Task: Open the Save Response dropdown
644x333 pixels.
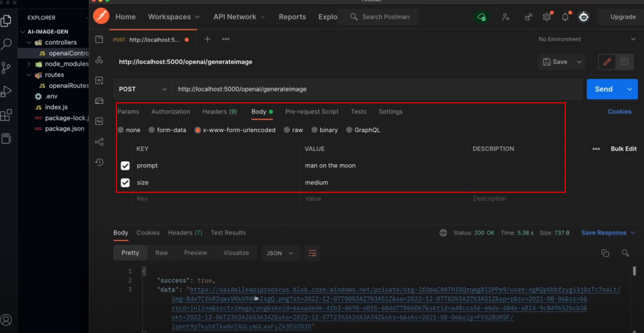Action: [609, 233]
